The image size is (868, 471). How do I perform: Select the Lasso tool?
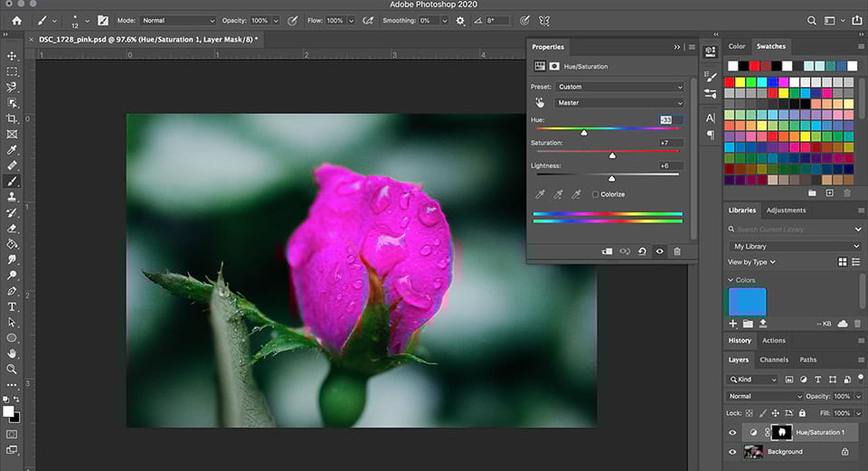pyautogui.click(x=12, y=88)
